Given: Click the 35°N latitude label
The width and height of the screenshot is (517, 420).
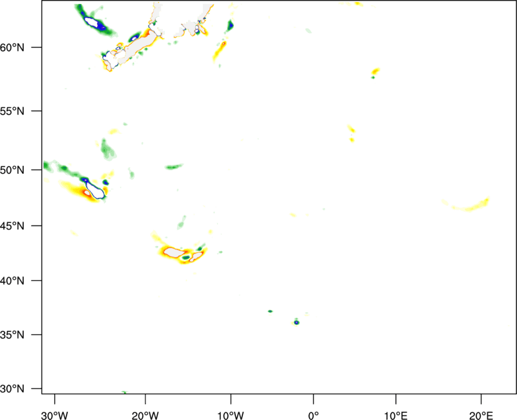Looking at the screenshot, I should [x=12, y=335].
